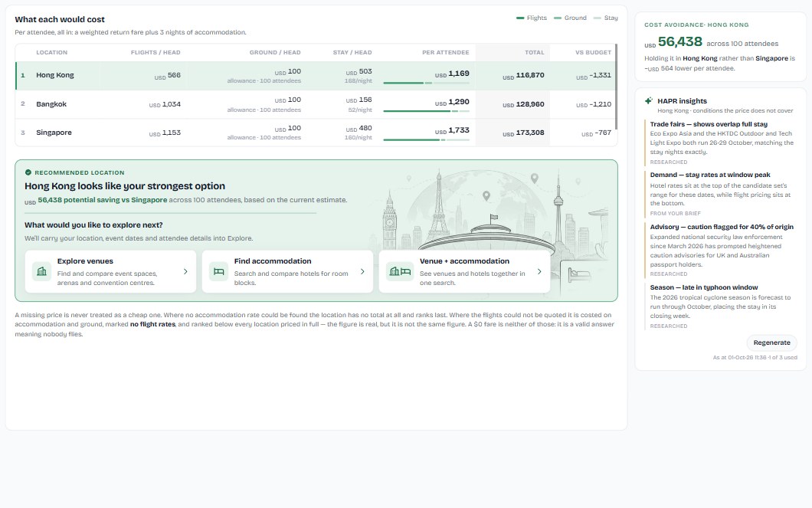The height and width of the screenshot is (508, 812).
Task: Click the Advisory caution insight heading
Action: tap(722, 227)
